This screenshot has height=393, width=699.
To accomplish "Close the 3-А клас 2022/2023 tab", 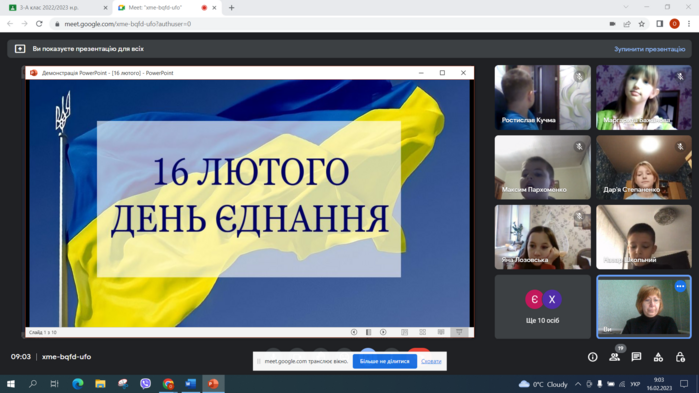I will coord(106,8).
